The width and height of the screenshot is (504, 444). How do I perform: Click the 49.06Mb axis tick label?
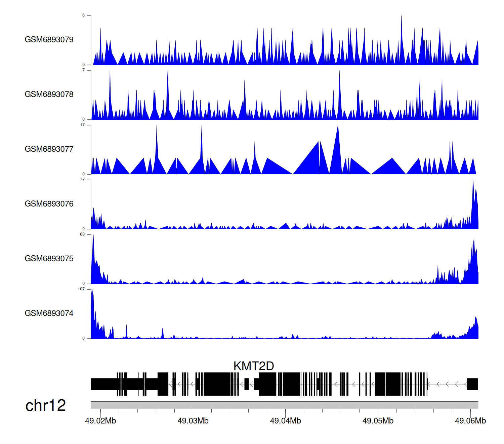[470, 421]
